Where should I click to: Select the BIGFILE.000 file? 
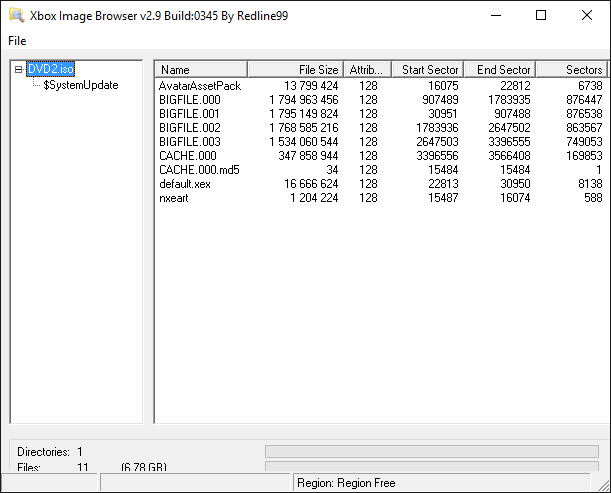(190, 99)
